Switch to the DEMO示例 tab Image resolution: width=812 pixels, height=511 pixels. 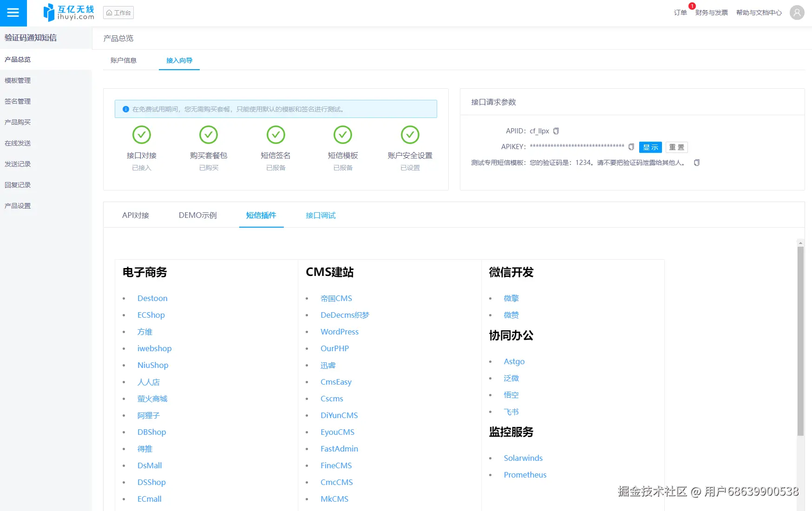198,215
